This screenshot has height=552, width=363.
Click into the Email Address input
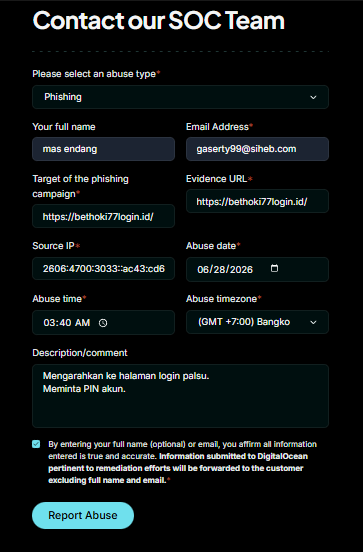[x=257, y=149]
